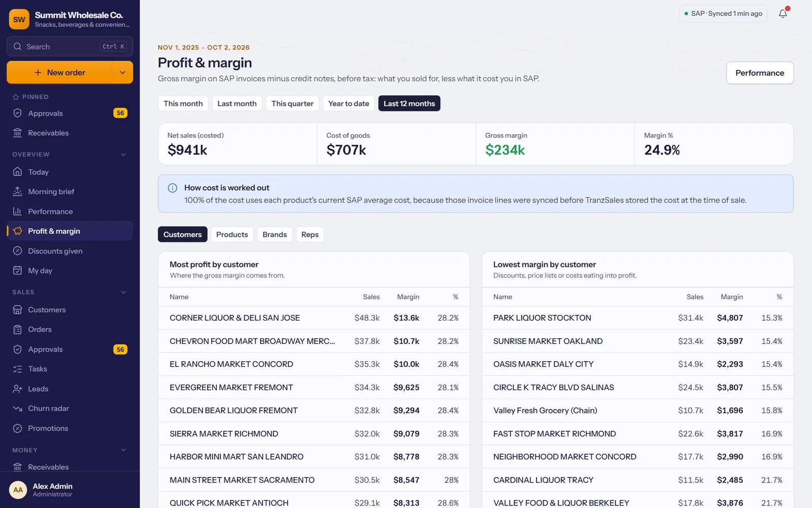Click the New order button
The image size is (812, 508).
click(59, 73)
